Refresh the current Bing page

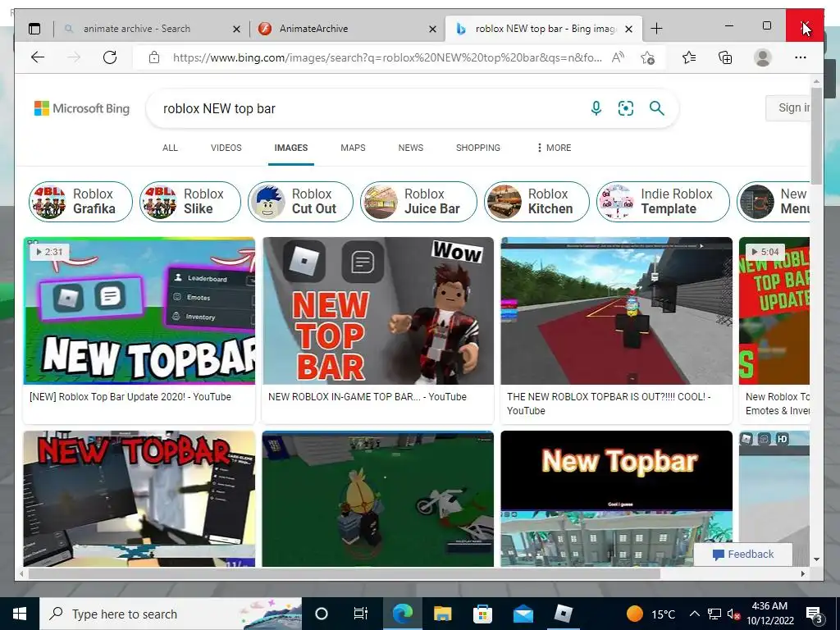click(x=110, y=57)
